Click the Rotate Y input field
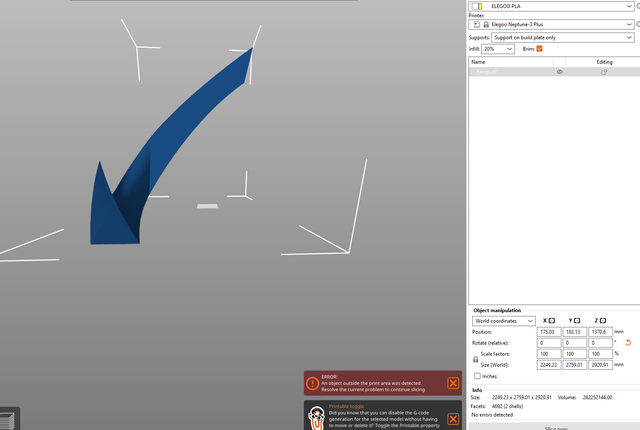This screenshot has width=640, height=430. 575,343
